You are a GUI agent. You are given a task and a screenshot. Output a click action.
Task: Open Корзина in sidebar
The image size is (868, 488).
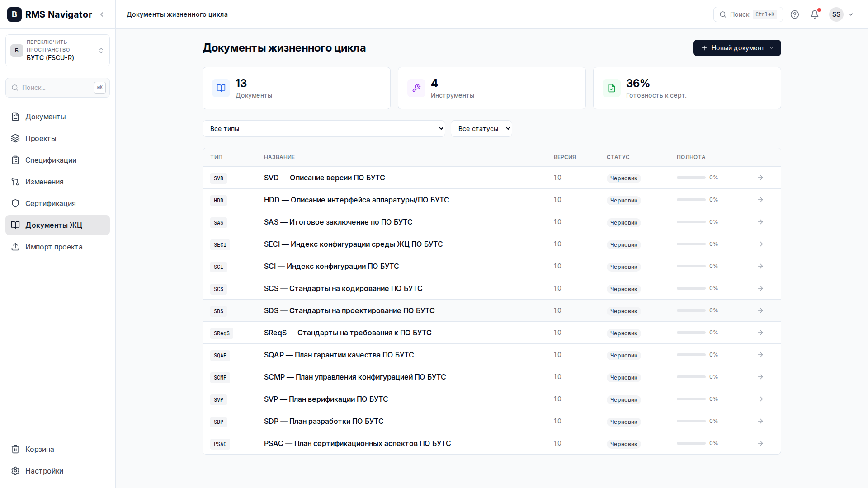[57, 449]
